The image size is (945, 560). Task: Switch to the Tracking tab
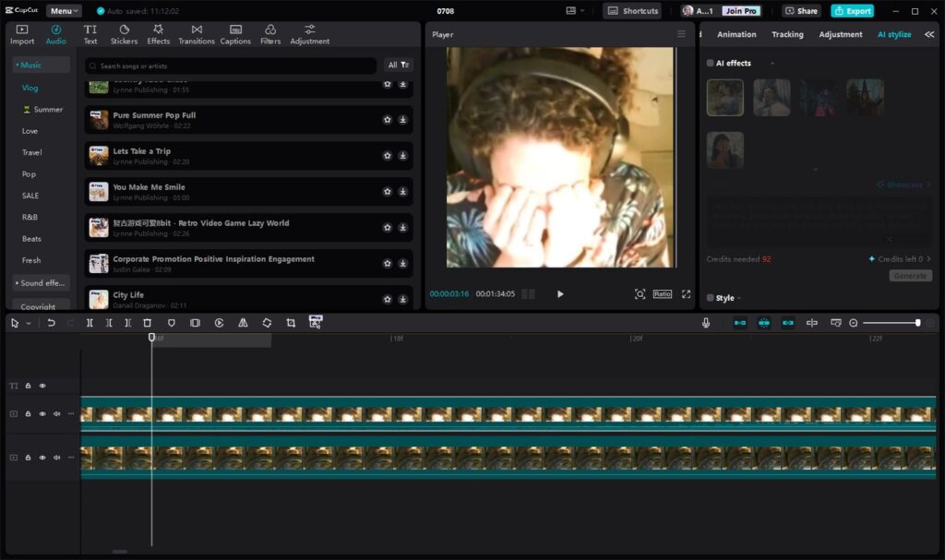[x=787, y=34]
